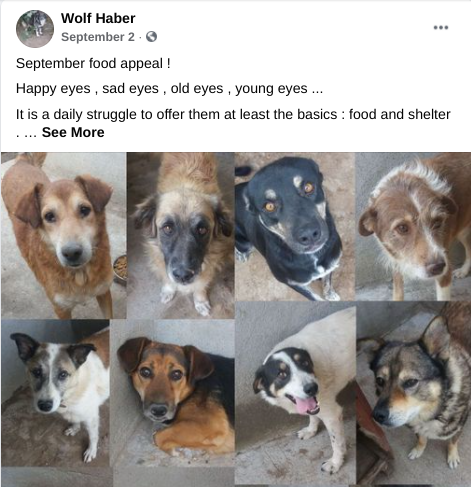View the brown floppy-eared dog photo
The height and width of the screenshot is (487, 471).
[63, 235]
